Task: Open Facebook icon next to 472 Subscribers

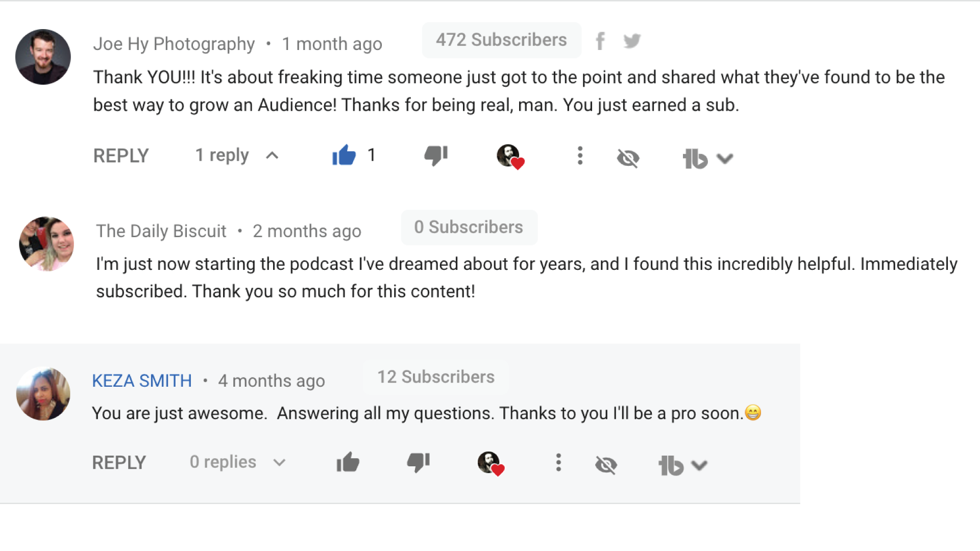Action: pos(601,41)
